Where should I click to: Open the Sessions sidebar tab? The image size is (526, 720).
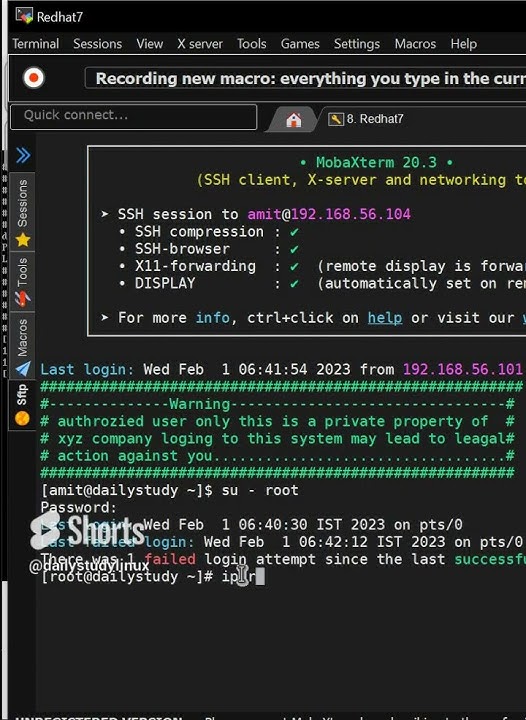point(22,211)
